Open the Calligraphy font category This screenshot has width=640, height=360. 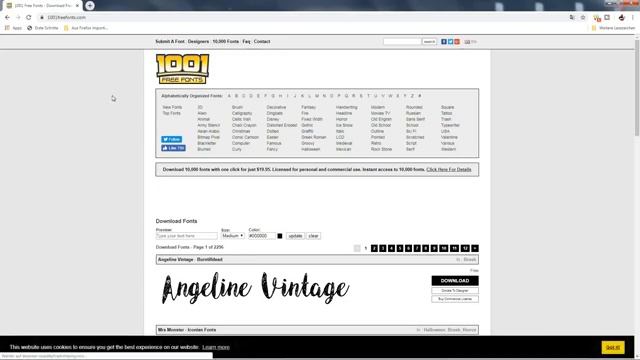point(242,113)
